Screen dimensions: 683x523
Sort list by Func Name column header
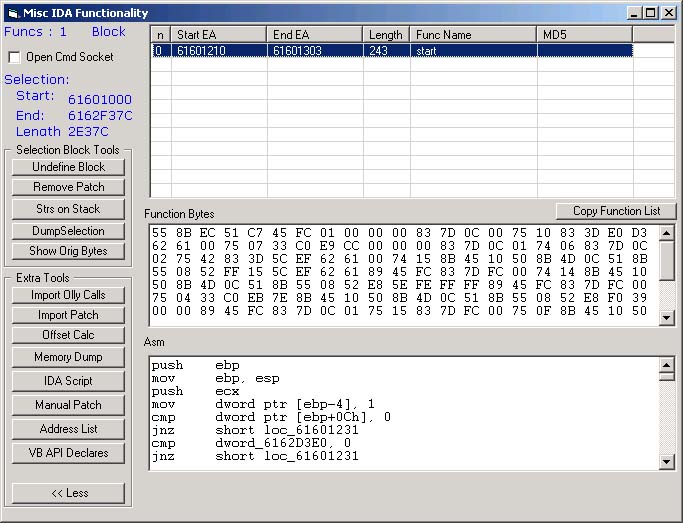coord(472,34)
